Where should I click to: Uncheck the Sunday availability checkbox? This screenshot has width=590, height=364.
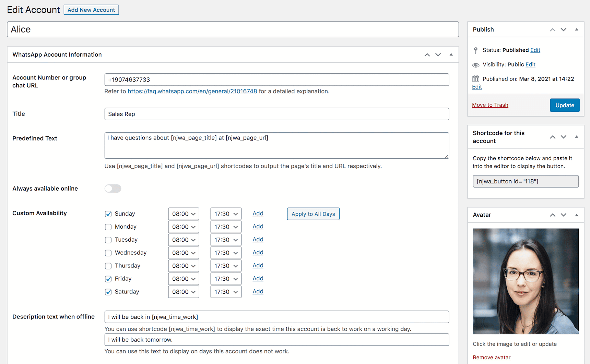tap(108, 214)
